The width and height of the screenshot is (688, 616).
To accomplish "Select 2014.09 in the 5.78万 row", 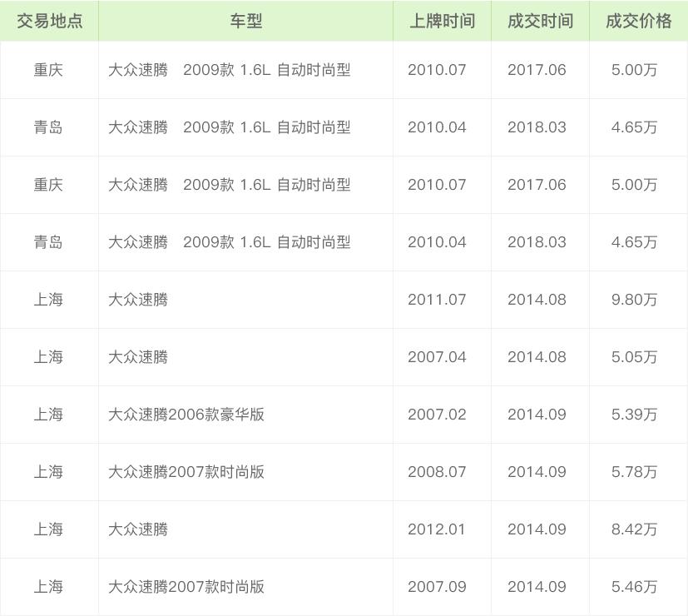I will coord(537,472).
